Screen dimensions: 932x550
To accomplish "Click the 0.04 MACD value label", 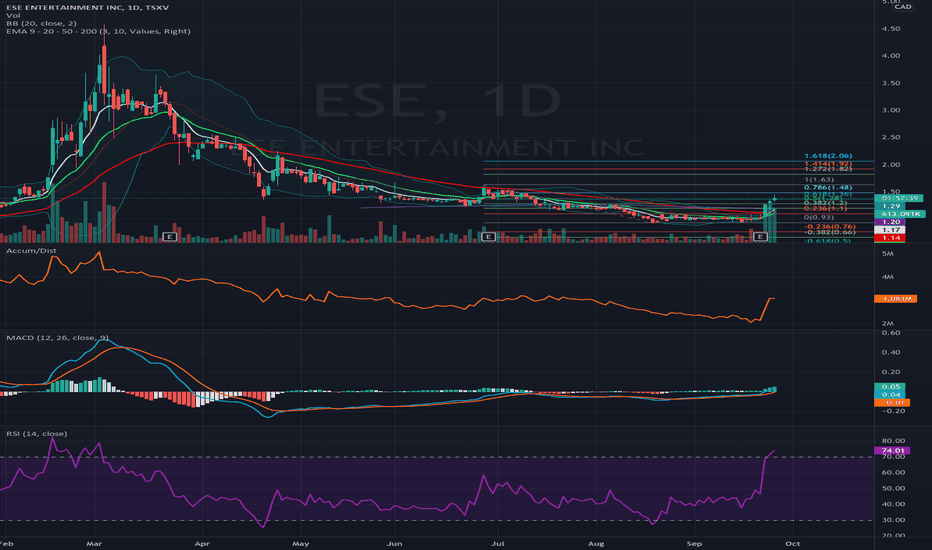I will [890, 394].
